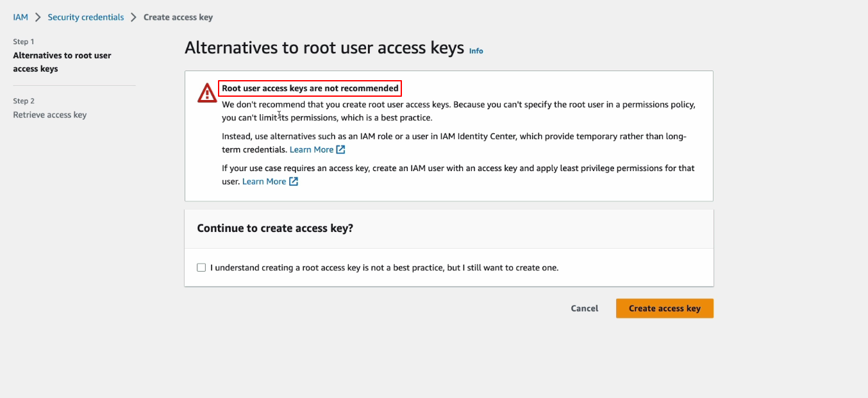Viewport: 868px width, 398px height.
Task: Click the 'I understand creating a root access key' label
Action: (x=384, y=267)
